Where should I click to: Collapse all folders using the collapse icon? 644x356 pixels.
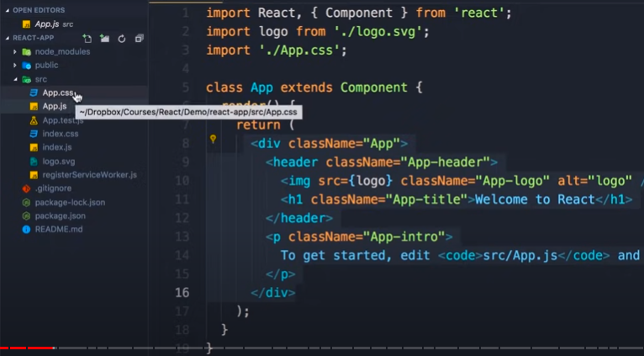140,38
